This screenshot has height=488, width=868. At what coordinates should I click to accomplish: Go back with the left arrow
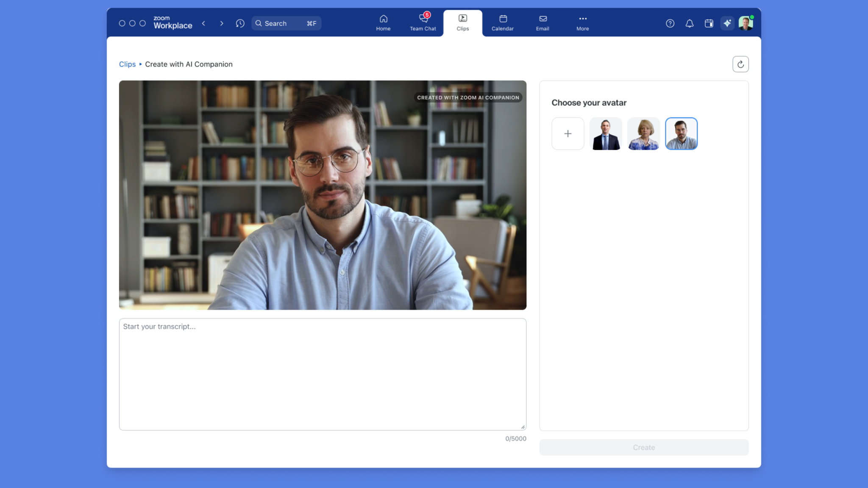[204, 23]
